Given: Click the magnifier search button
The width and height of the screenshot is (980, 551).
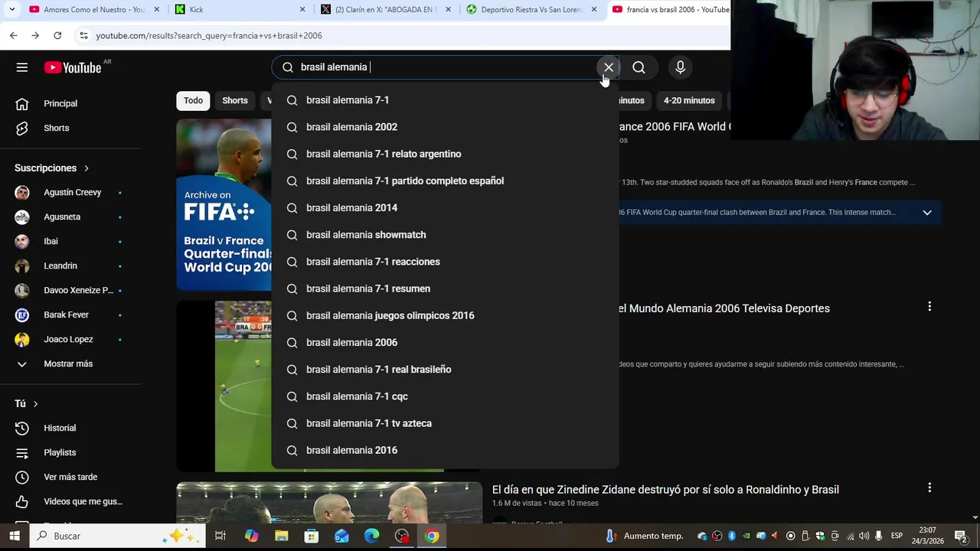Looking at the screenshot, I should (639, 67).
